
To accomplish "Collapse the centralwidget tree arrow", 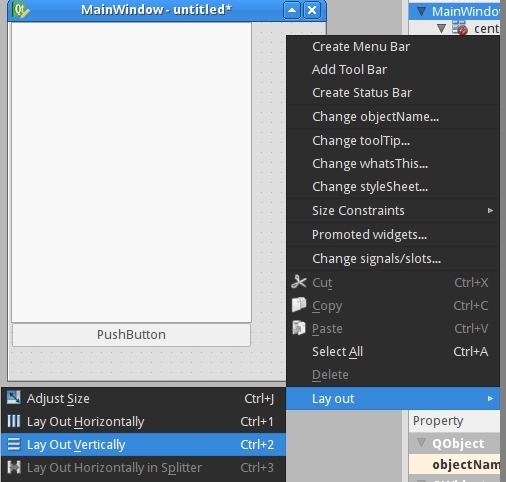I will 441,28.
